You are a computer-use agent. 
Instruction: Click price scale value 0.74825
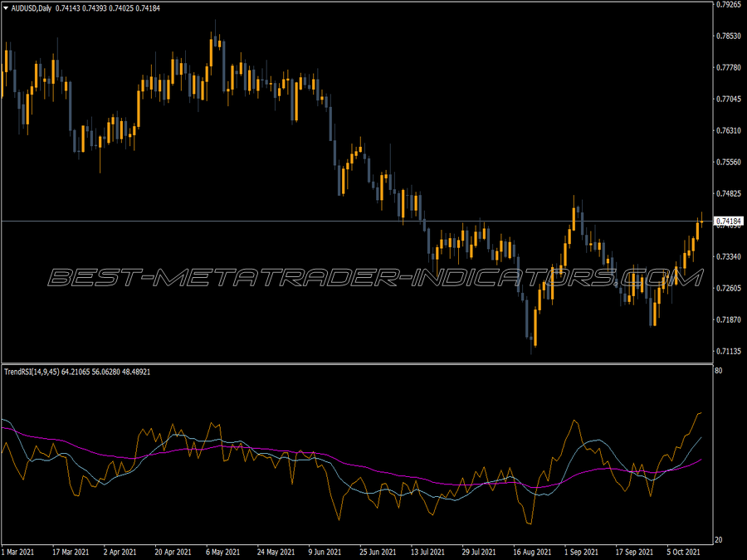[x=729, y=194]
